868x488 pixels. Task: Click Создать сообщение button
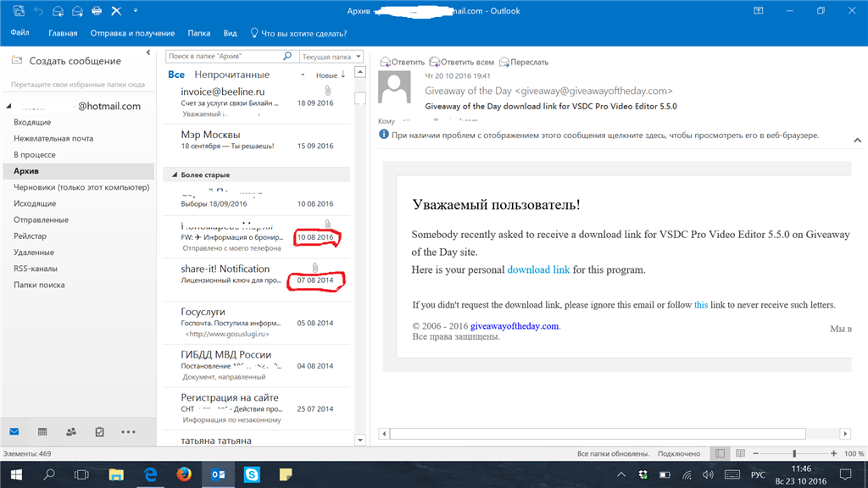click(66, 61)
